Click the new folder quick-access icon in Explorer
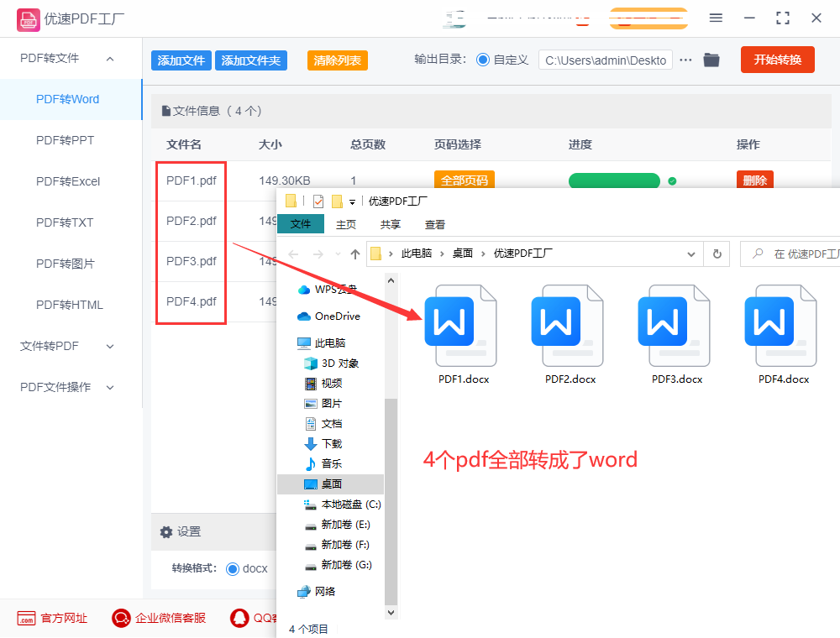Viewport: 840px width, 638px height. pyautogui.click(x=337, y=201)
